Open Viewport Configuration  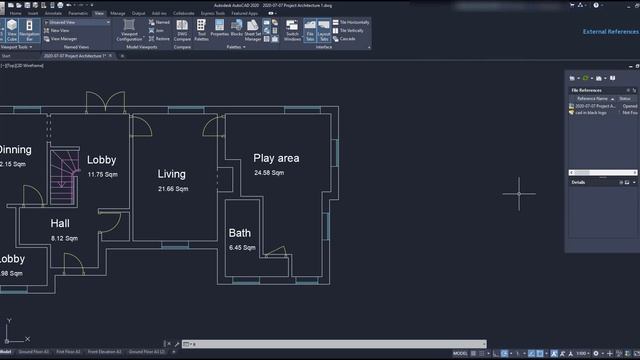click(x=129, y=30)
